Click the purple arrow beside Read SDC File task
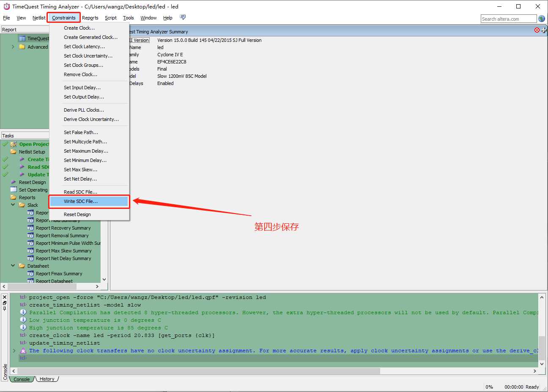The width and height of the screenshot is (548, 392). point(22,167)
